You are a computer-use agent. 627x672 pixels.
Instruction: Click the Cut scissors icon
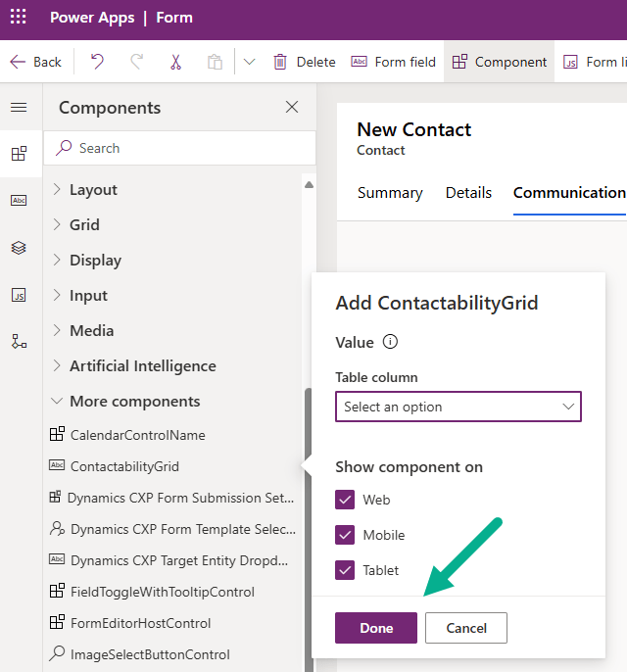pos(175,62)
